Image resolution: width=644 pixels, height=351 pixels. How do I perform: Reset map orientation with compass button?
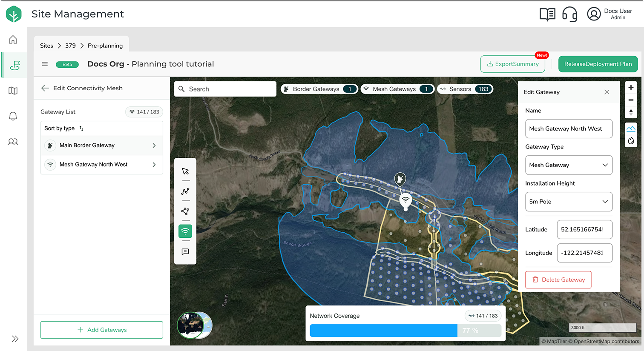click(631, 112)
